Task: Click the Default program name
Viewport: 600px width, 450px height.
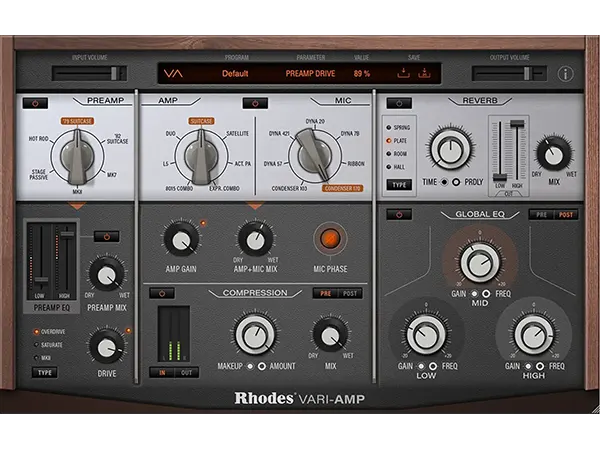Action: pos(235,73)
